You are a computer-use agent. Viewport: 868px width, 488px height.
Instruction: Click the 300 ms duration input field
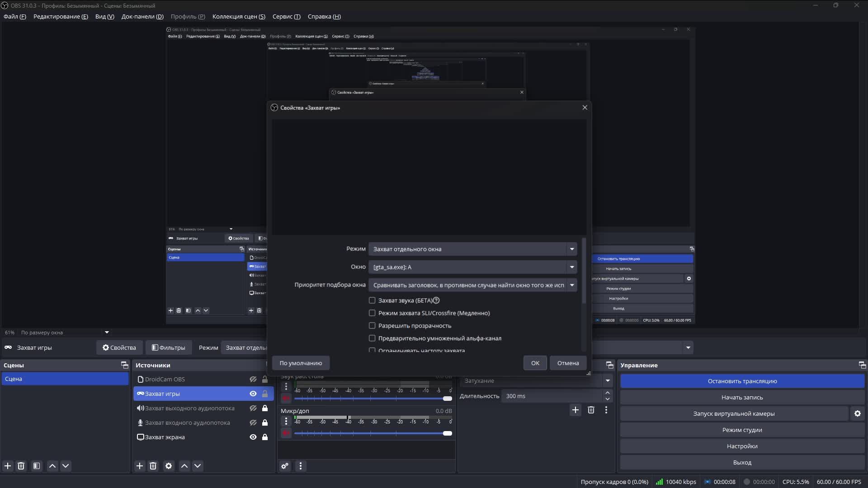(552, 396)
